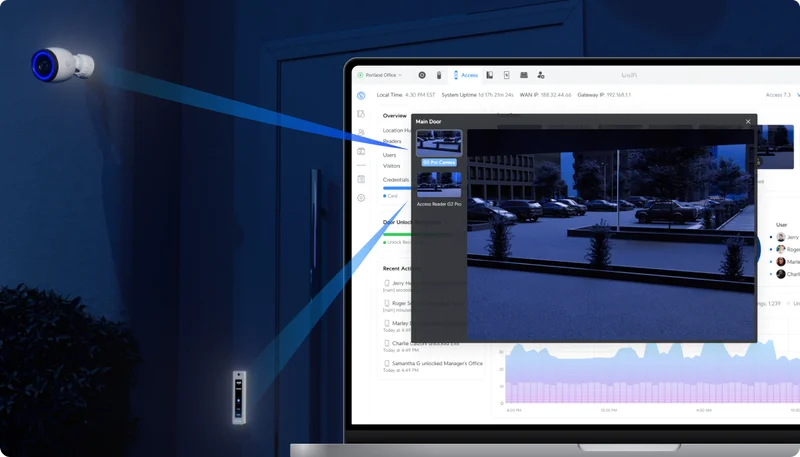Open the devices icon in left sidebar
Image resolution: width=800 pixels, height=457 pixels.
pyautogui.click(x=361, y=114)
